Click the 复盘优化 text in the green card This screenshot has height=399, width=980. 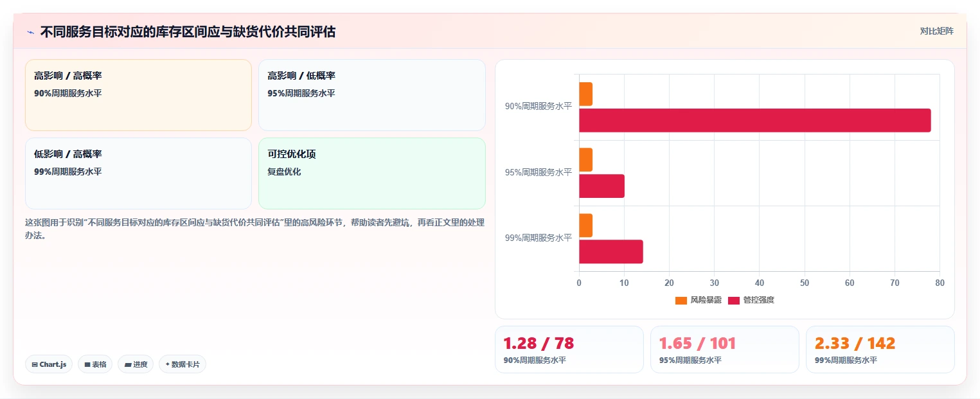coord(284,172)
